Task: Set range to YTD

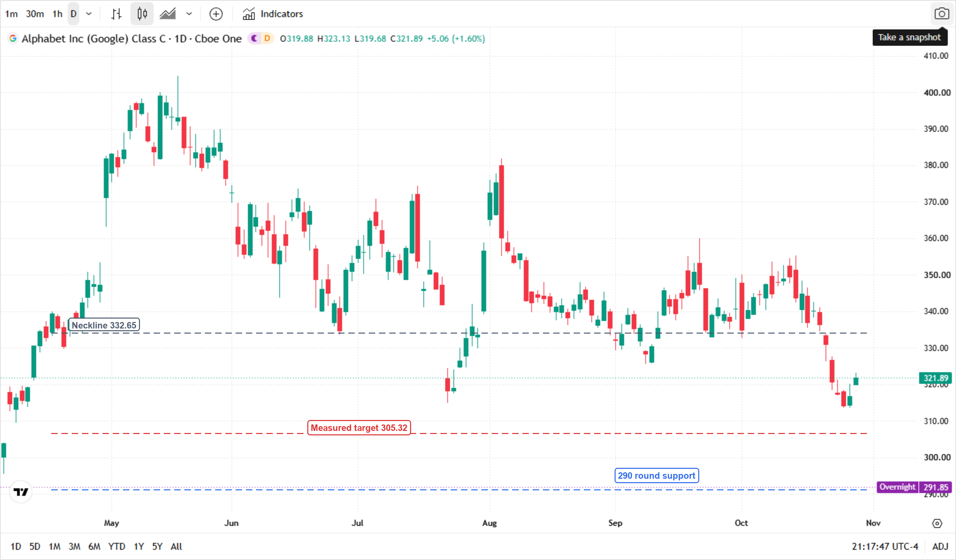Action: click(x=117, y=547)
